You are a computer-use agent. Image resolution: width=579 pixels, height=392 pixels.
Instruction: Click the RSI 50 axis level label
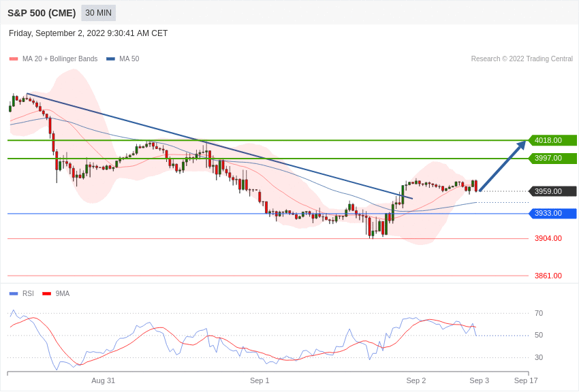pos(539,336)
